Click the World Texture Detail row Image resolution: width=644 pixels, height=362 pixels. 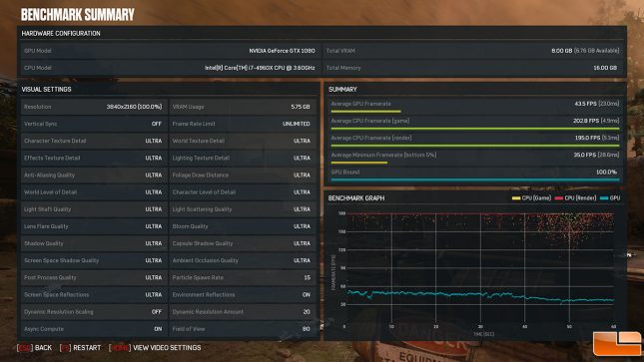[243, 141]
